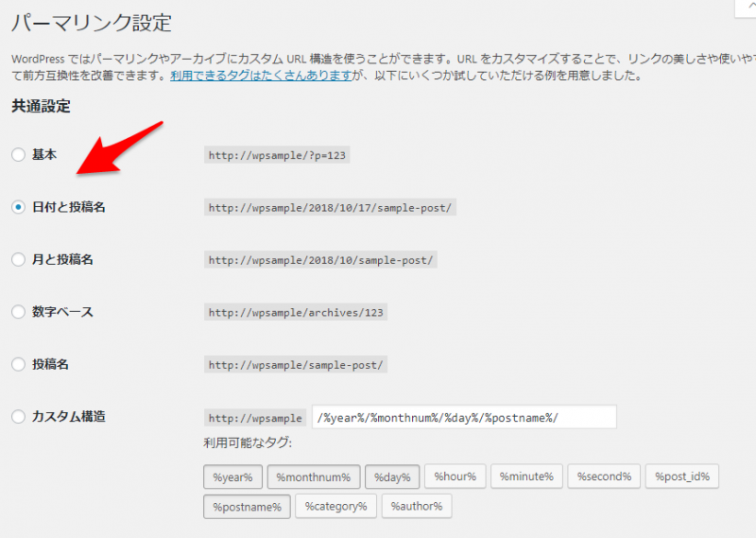
Task: Toggle the %postname% tag button
Action: [x=247, y=507]
